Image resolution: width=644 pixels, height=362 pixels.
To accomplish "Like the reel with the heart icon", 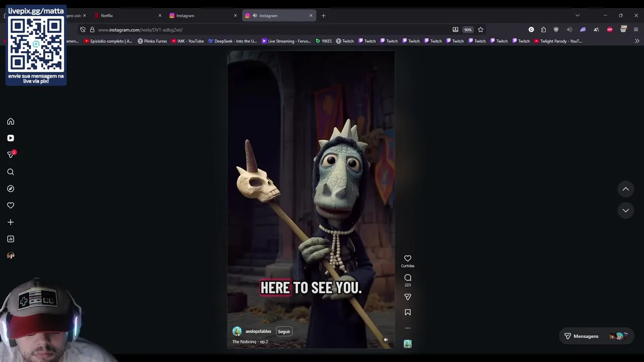I will [x=408, y=258].
